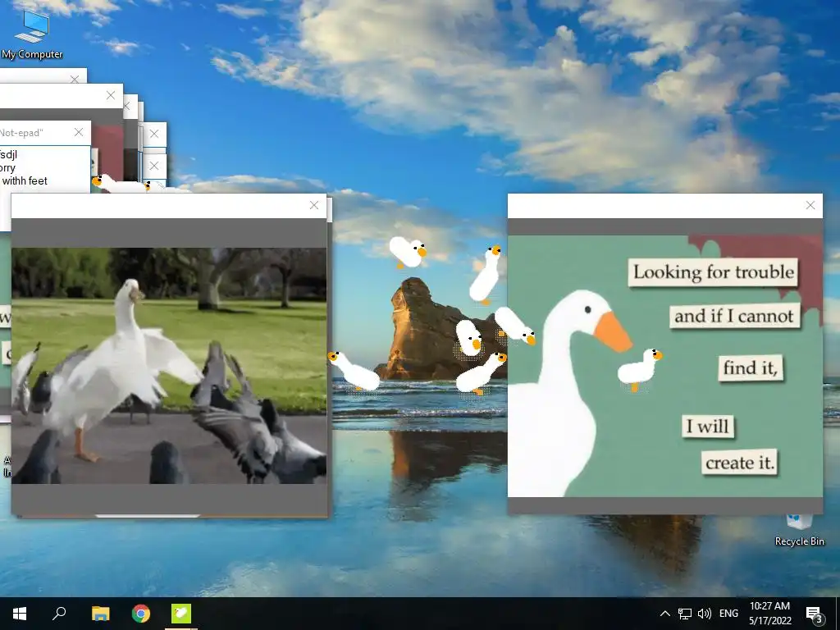The width and height of the screenshot is (840, 630).
Task: Open the My Computer desktop icon
Action: (32, 33)
